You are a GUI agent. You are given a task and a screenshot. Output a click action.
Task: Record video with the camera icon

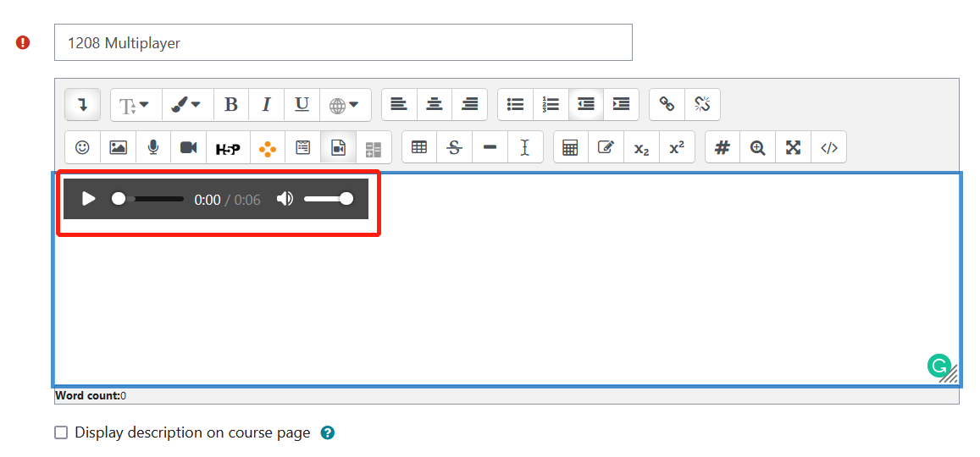point(189,147)
